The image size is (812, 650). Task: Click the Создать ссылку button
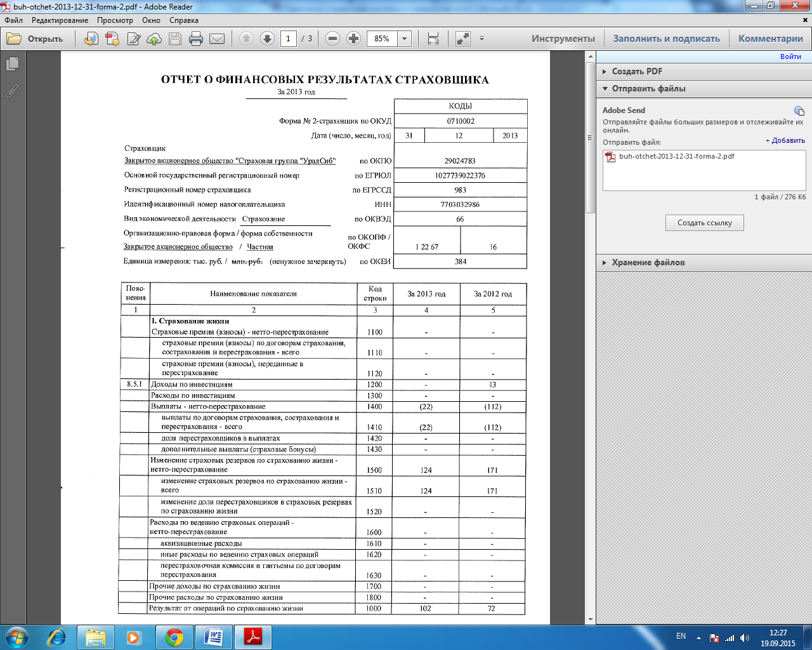click(x=705, y=223)
